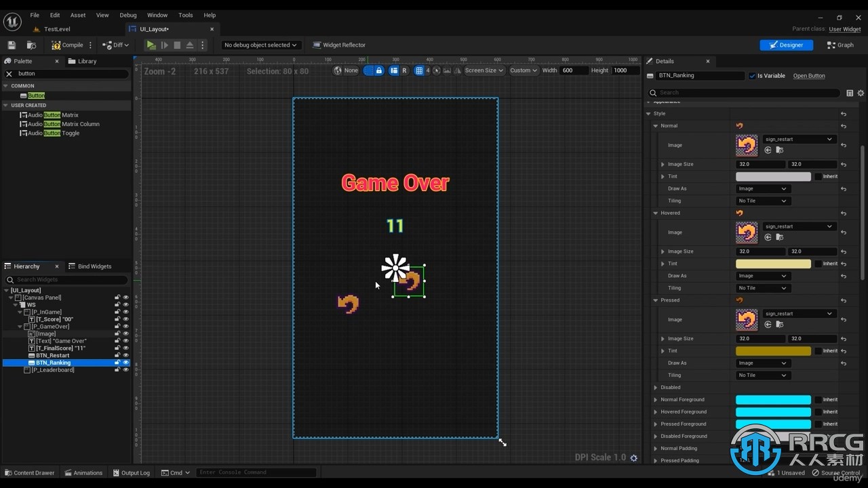Click the Eject icon in play controls
This screenshot has height=488, width=868.
(190, 45)
